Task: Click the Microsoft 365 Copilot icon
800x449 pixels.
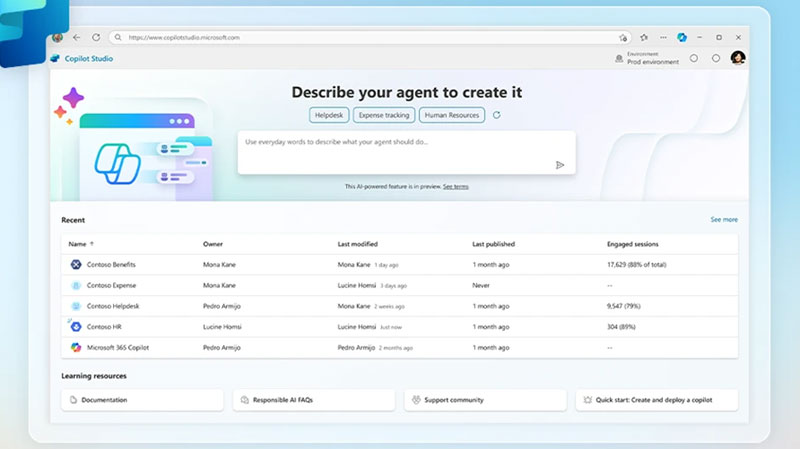Action: click(76, 347)
